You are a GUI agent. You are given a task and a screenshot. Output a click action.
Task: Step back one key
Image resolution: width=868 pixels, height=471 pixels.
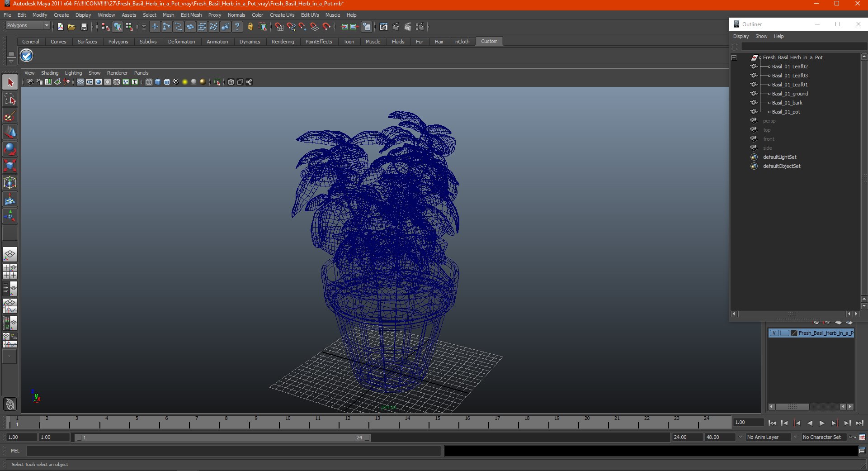pyautogui.click(x=797, y=423)
